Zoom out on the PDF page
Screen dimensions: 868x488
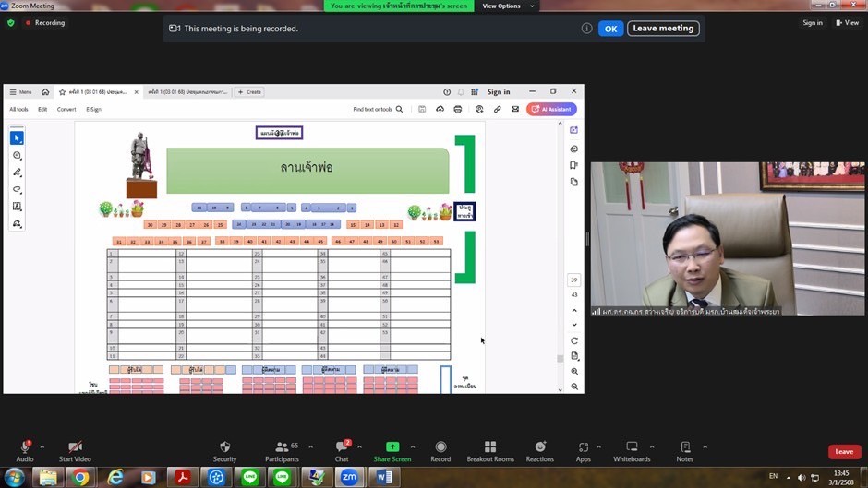(574, 387)
